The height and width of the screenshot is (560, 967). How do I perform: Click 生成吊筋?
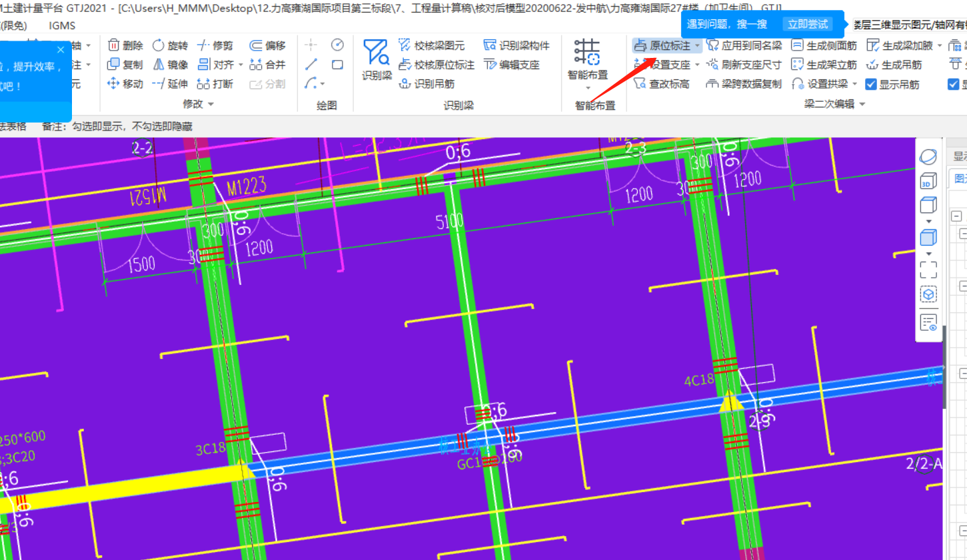[x=894, y=65]
